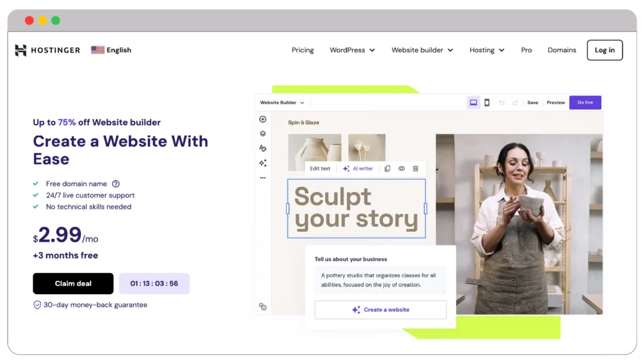This screenshot has width=644, height=362.
Task: Click the duplicate icon in text toolbar
Action: [x=387, y=168]
